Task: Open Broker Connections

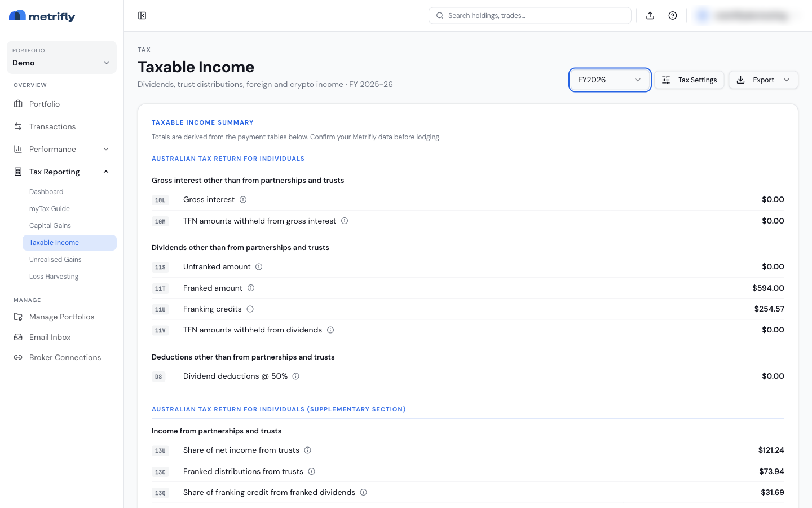Action: click(x=61, y=357)
